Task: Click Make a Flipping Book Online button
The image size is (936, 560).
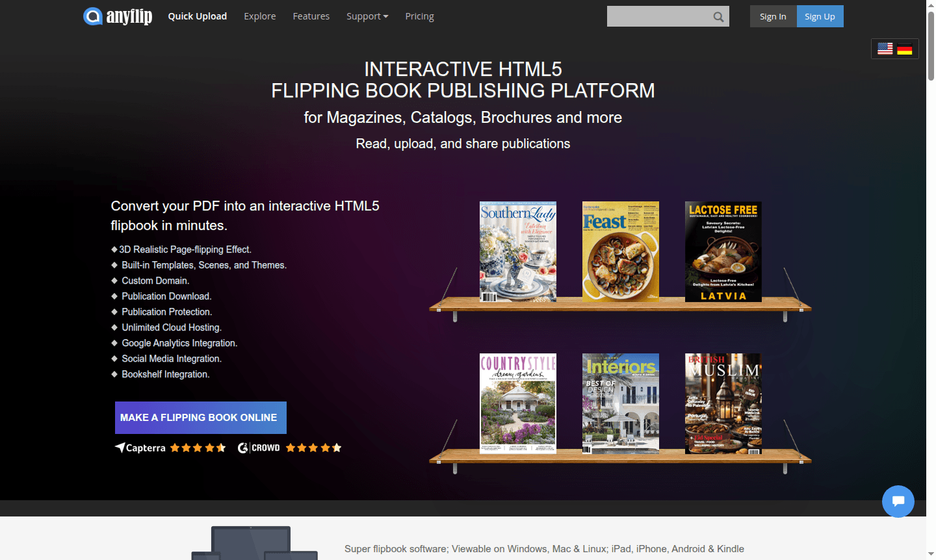Action: tap(200, 418)
